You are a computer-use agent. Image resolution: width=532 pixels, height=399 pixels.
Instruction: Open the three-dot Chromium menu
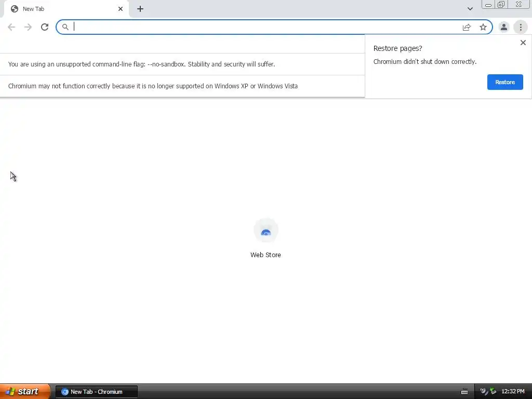click(521, 27)
